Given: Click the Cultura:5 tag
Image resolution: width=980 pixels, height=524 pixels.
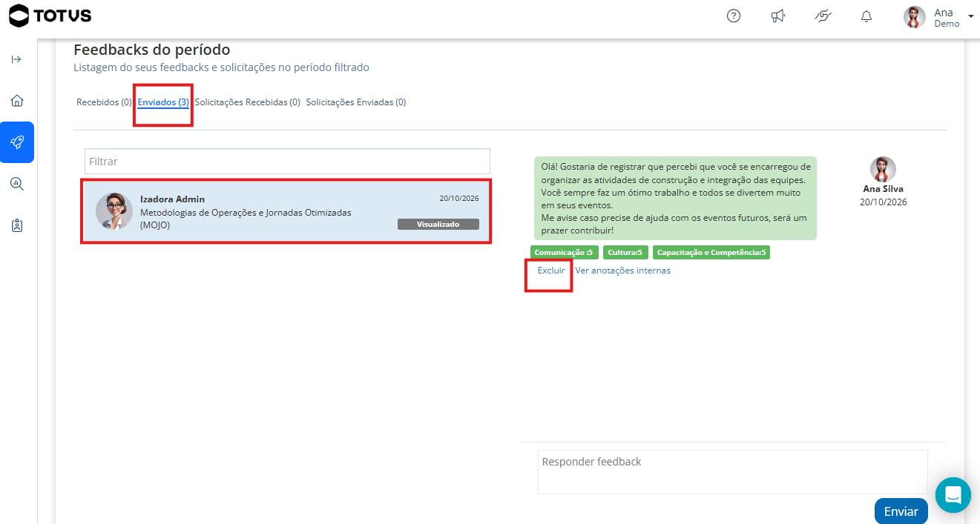Looking at the screenshot, I should click(x=625, y=253).
